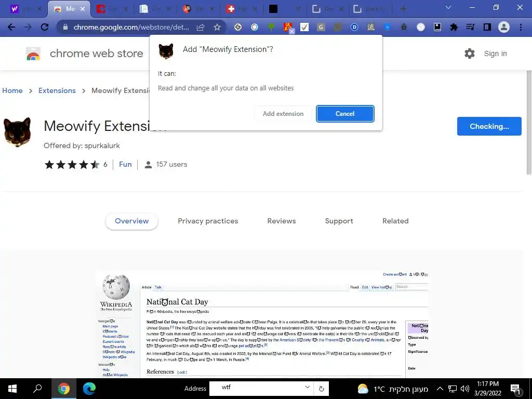Click the URL address bar

(131, 27)
